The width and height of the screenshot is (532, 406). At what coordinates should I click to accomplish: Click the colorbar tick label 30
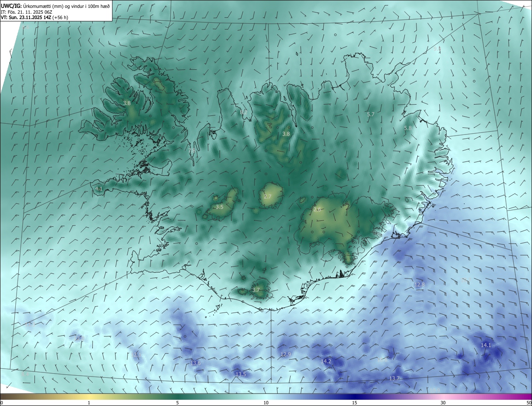(x=443, y=403)
